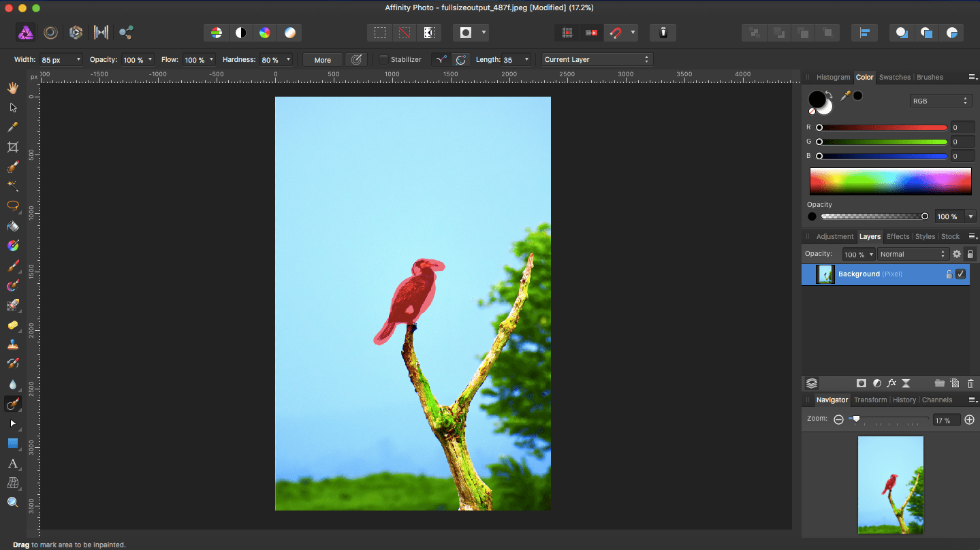The image size is (980, 550).
Task: Toggle visibility of the Background layer
Action: click(x=960, y=274)
